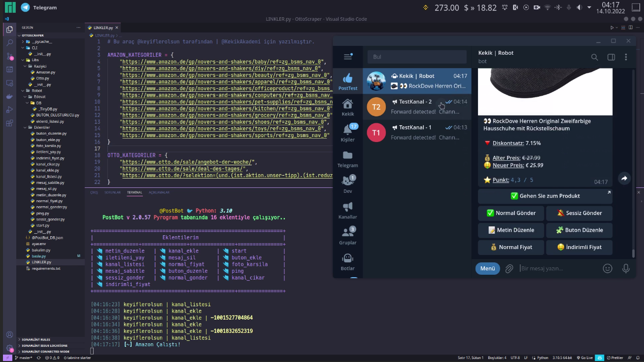Open the volume control in system tray
This screenshot has width=644, height=362.
(580, 7)
